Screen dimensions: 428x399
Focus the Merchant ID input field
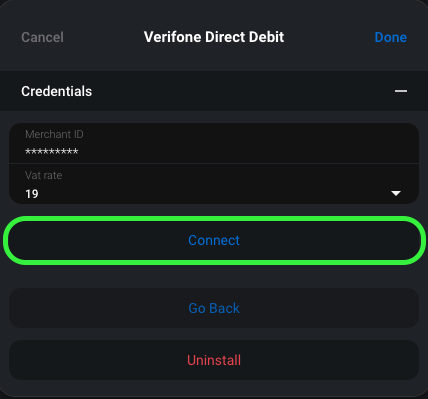(214, 143)
